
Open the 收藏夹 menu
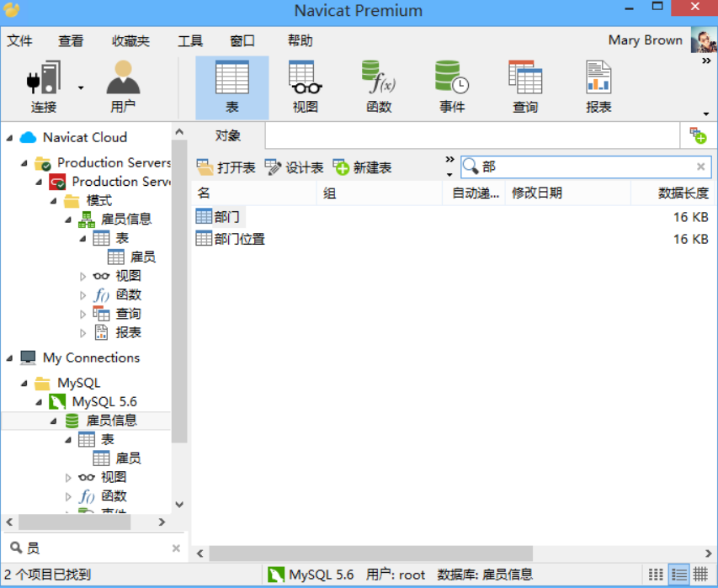pos(130,40)
